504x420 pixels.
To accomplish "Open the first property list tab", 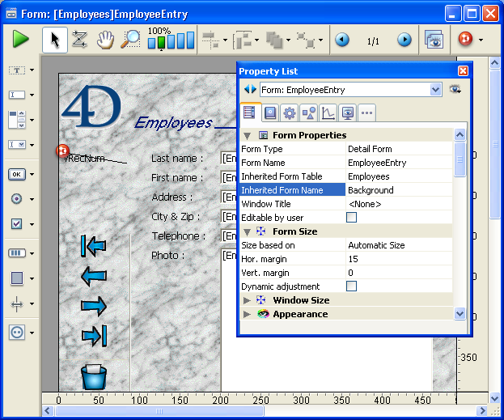I will pos(250,113).
